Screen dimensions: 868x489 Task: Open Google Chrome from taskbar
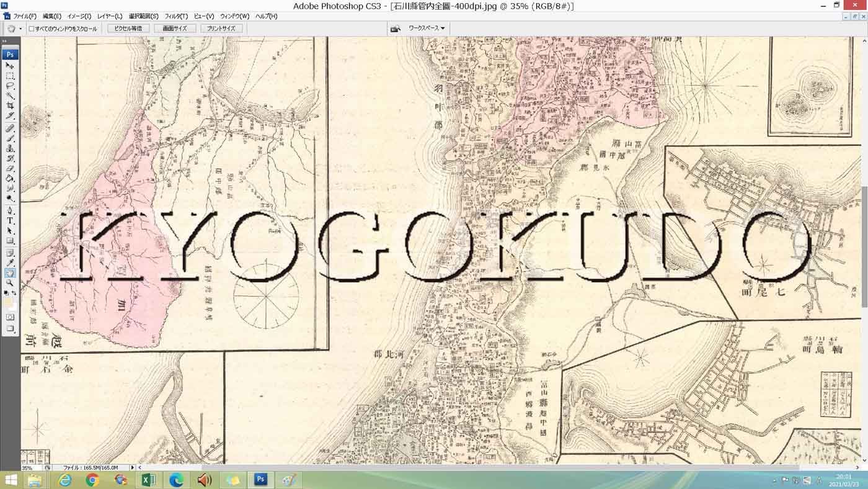click(92, 480)
